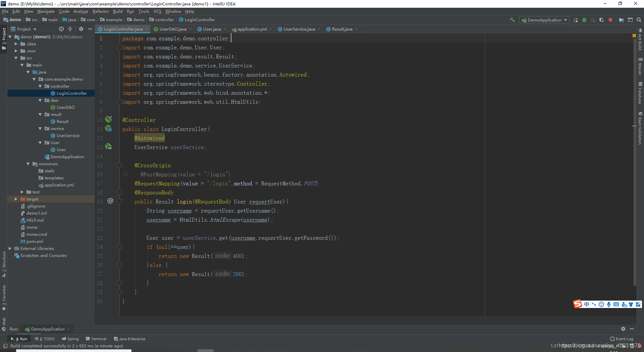Collapse the src folder in the project tree

click(16, 58)
